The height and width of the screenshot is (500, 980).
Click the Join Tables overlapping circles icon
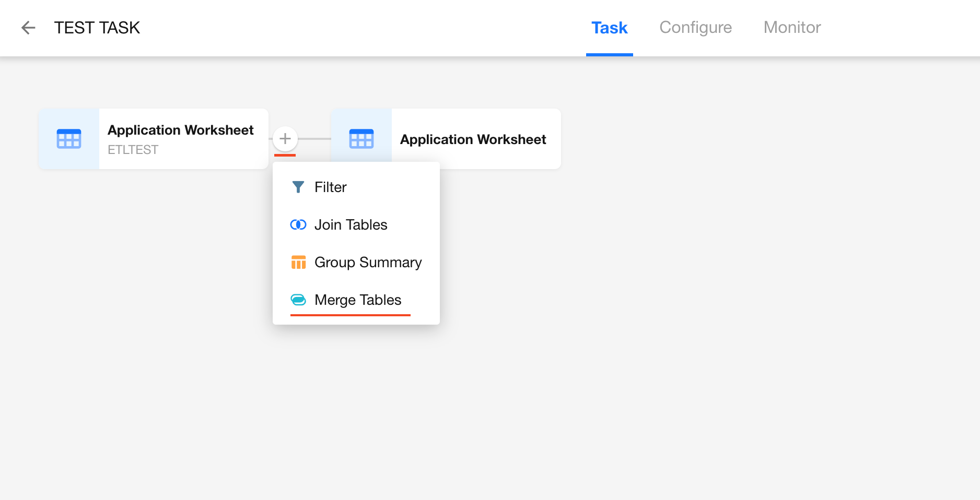[298, 225]
